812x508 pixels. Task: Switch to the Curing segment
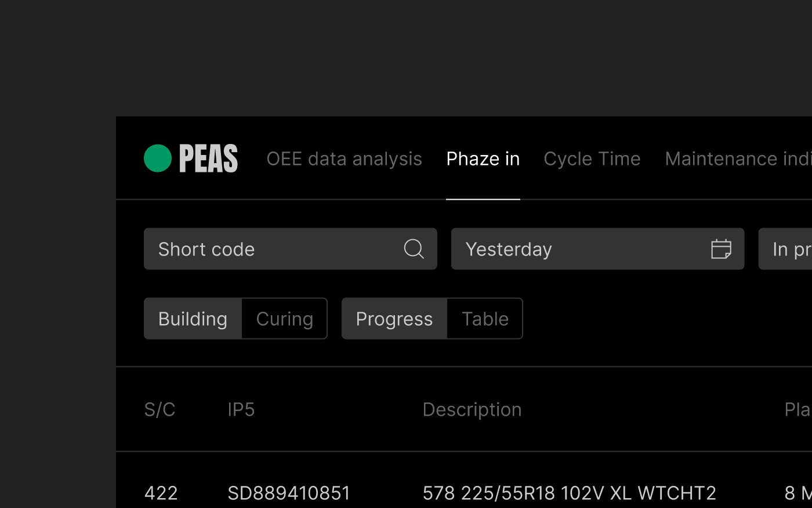coord(284,319)
